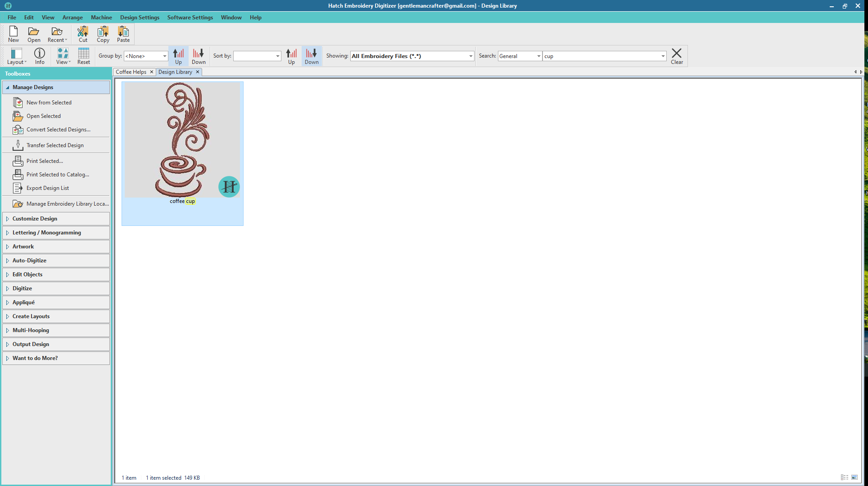This screenshot has width=868, height=486.
Task: Click the Cut scissors icon
Action: click(83, 31)
